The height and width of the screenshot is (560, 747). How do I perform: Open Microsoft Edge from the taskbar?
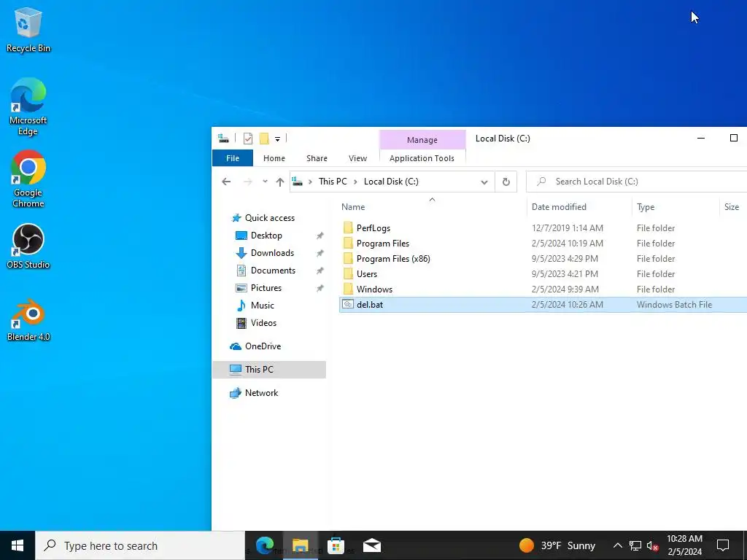(265, 545)
